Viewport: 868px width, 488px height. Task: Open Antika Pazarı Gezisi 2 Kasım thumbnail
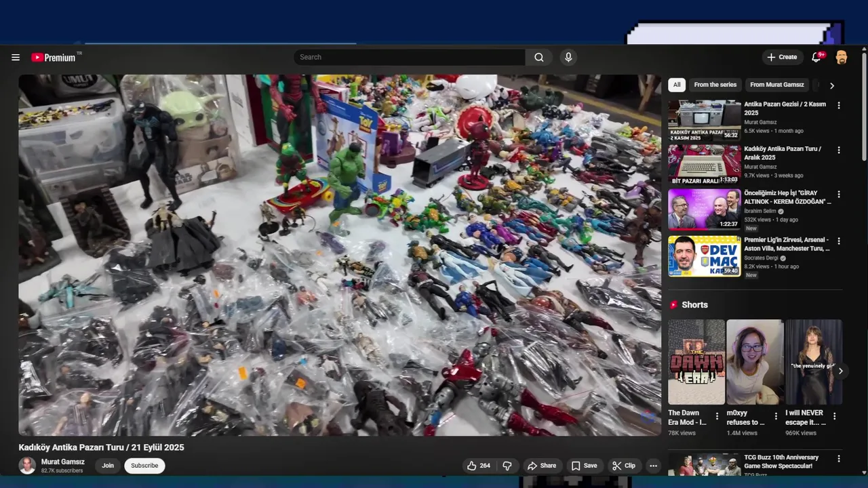click(705, 121)
